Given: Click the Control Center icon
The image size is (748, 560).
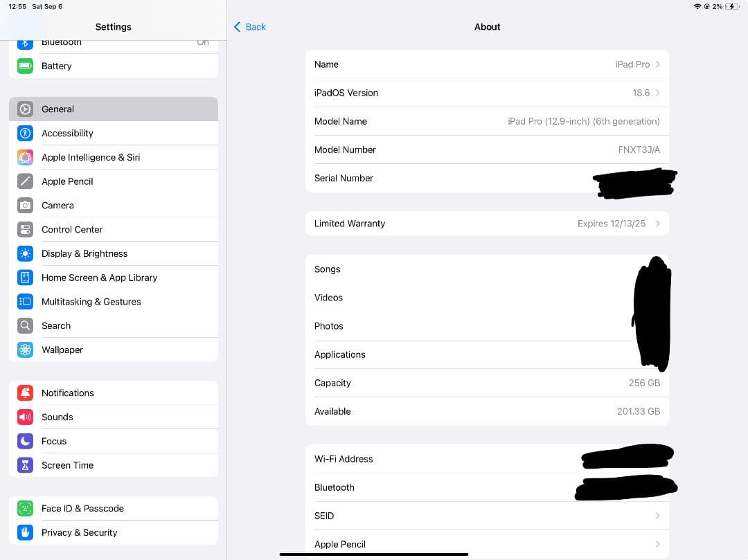Looking at the screenshot, I should [25, 229].
